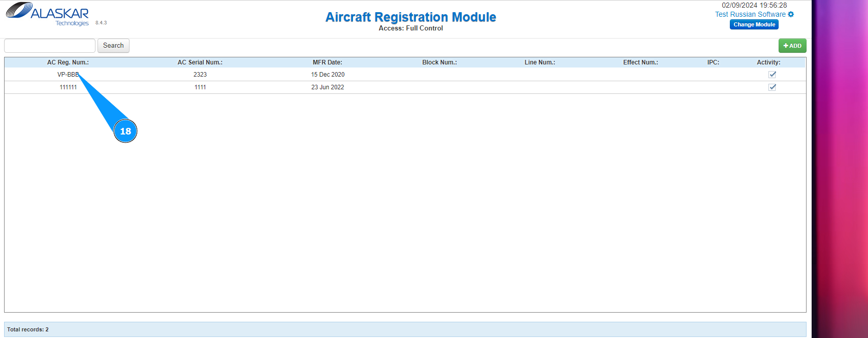
Task: Open the Test Russian Software link
Action: (750, 14)
